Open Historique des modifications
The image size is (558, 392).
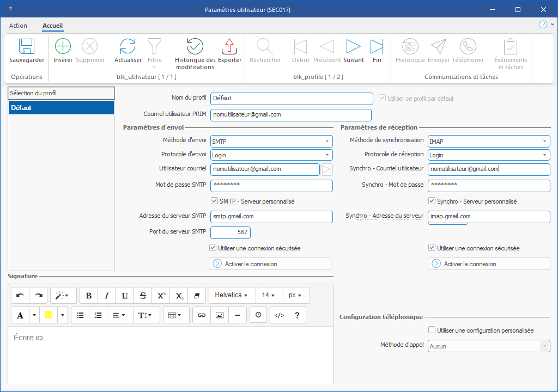tap(195, 47)
